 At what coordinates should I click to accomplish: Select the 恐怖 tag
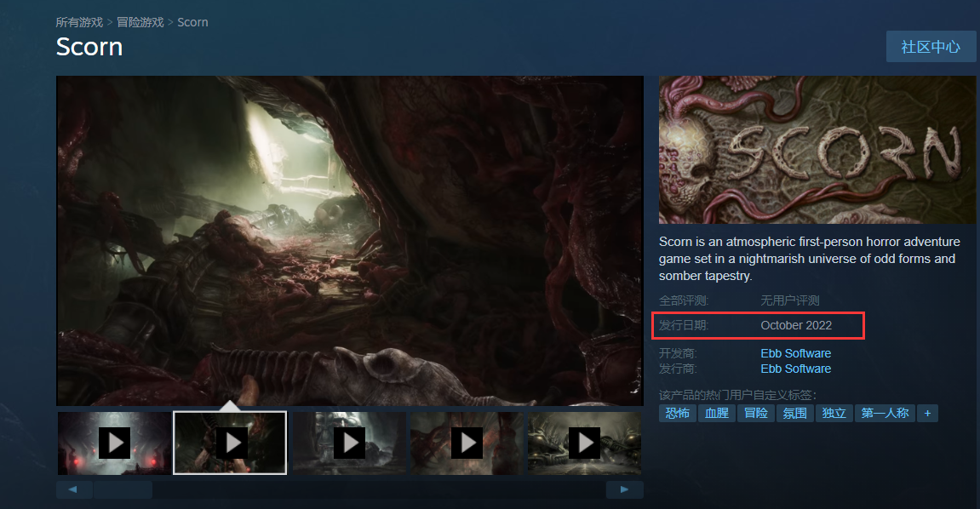[x=678, y=414]
